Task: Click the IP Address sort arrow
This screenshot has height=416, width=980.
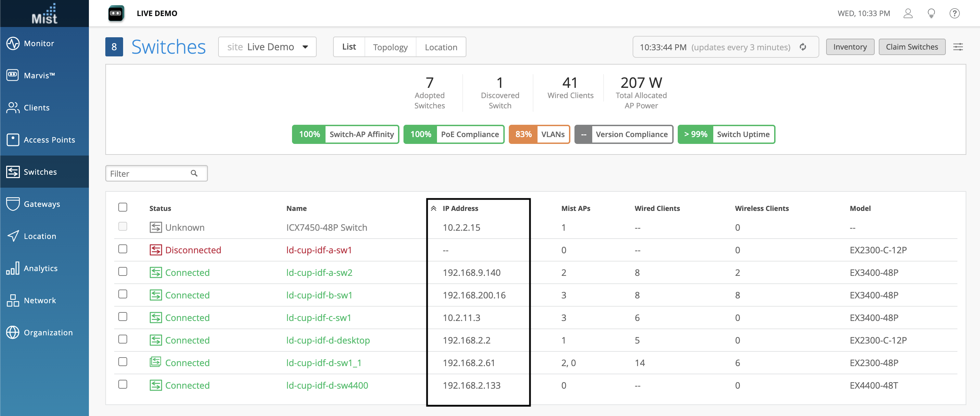Action: (x=433, y=209)
